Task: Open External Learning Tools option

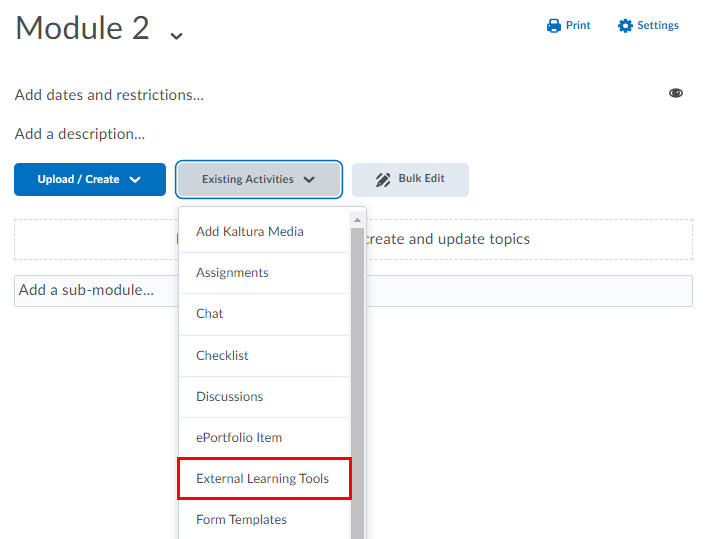Action: (263, 479)
